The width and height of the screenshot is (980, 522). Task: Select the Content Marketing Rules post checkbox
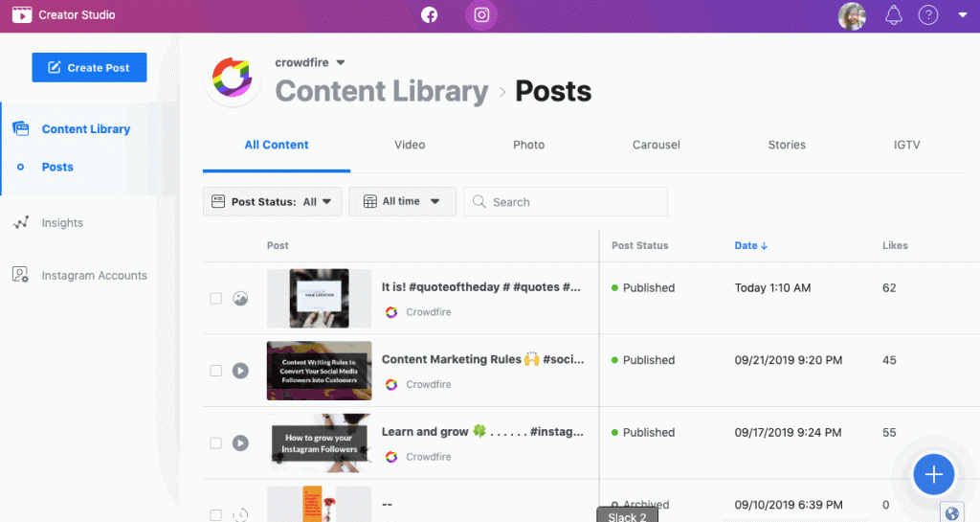tap(215, 371)
